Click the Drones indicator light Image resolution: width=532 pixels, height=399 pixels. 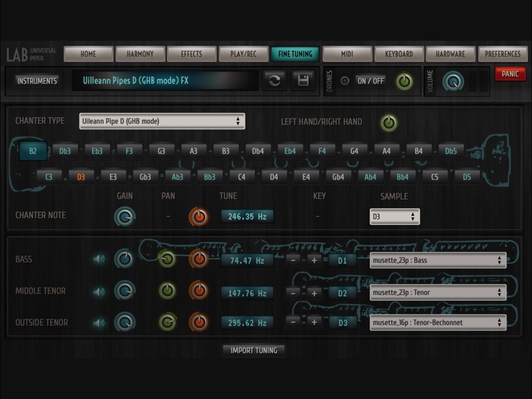pos(345,81)
